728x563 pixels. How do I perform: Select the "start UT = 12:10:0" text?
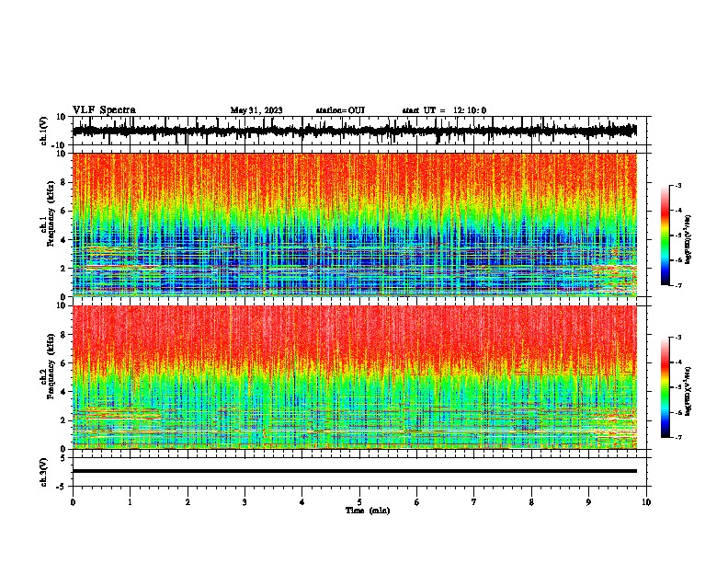[x=444, y=110]
